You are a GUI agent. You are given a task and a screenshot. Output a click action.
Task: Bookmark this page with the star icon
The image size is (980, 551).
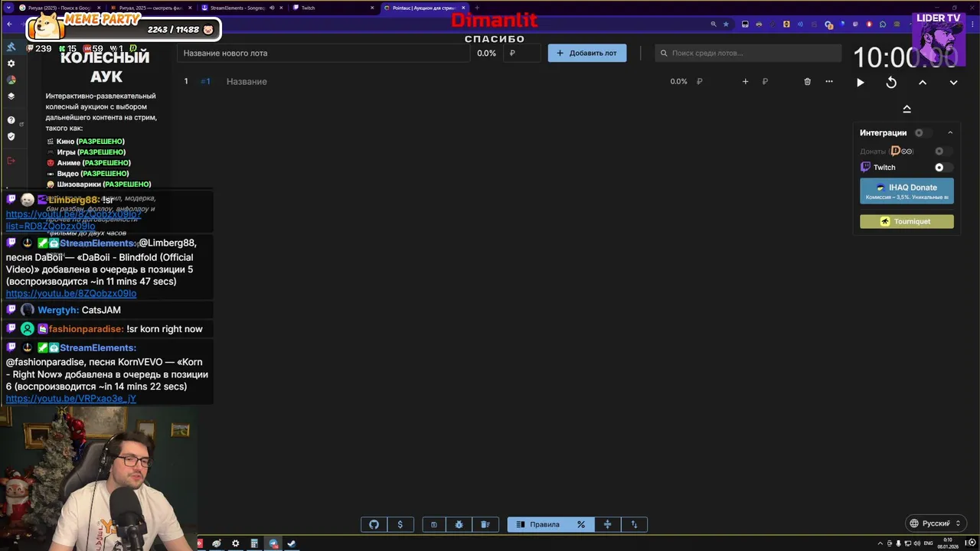coord(726,24)
